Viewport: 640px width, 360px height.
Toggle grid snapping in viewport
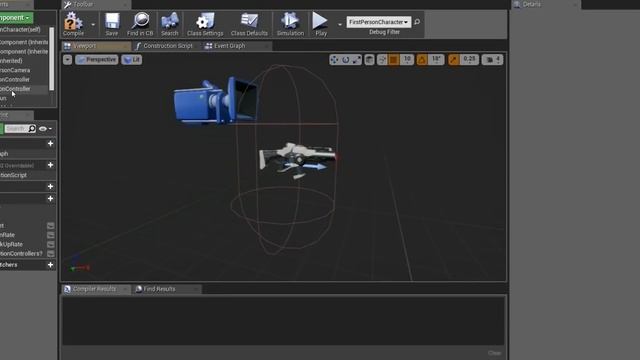click(393, 60)
